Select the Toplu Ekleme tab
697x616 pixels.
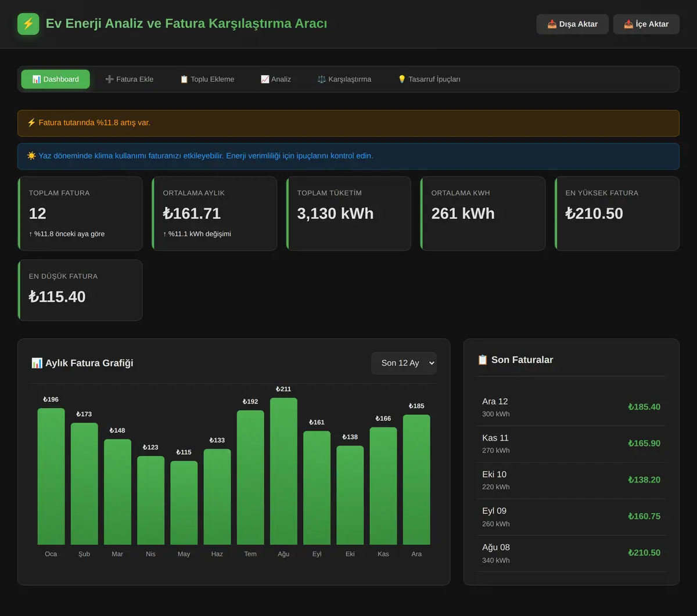coord(207,79)
